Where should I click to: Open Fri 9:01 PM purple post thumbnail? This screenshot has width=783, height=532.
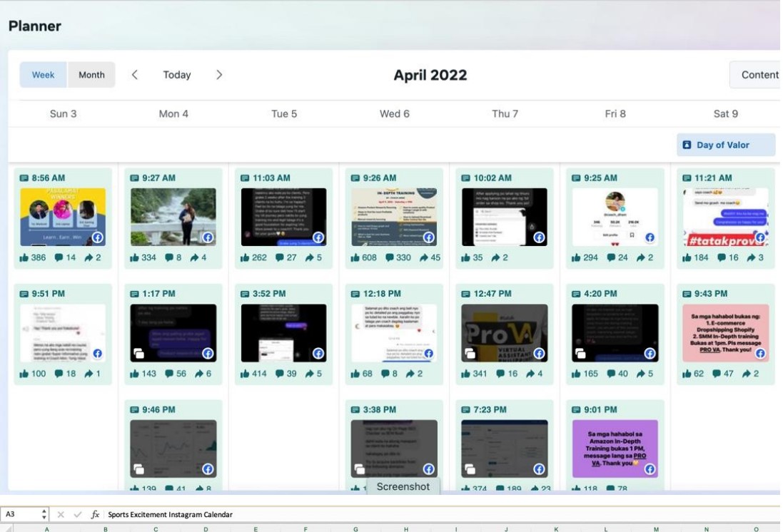click(x=615, y=449)
